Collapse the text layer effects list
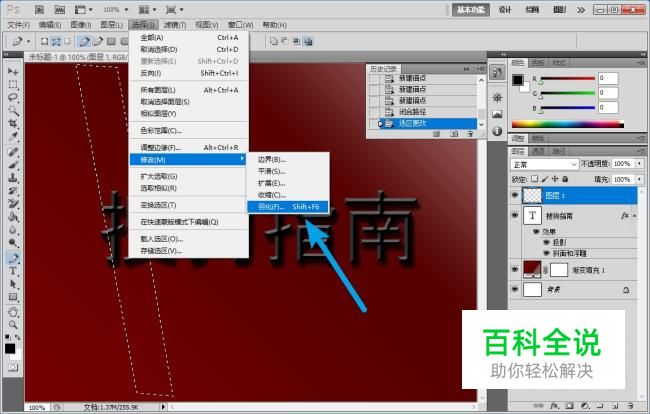 click(x=635, y=216)
